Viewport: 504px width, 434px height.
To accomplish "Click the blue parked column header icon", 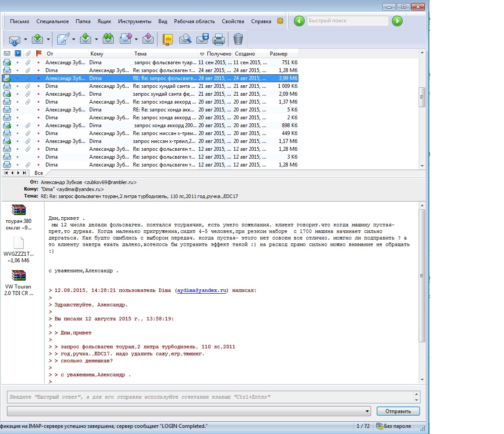I will [18, 54].
